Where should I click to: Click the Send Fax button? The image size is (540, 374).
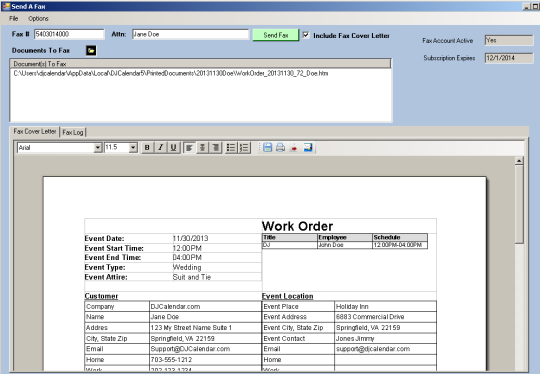pyautogui.click(x=276, y=35)
